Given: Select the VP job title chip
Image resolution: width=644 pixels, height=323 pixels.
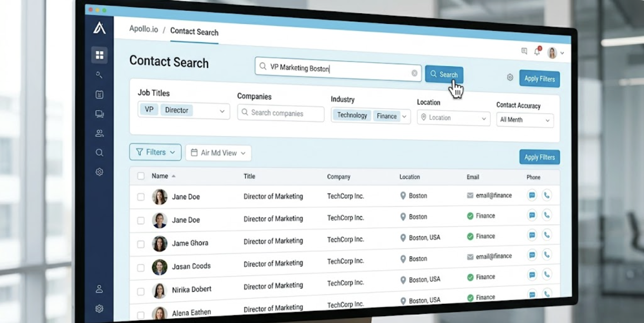Looking at the screenshot, I should (149, 109).
